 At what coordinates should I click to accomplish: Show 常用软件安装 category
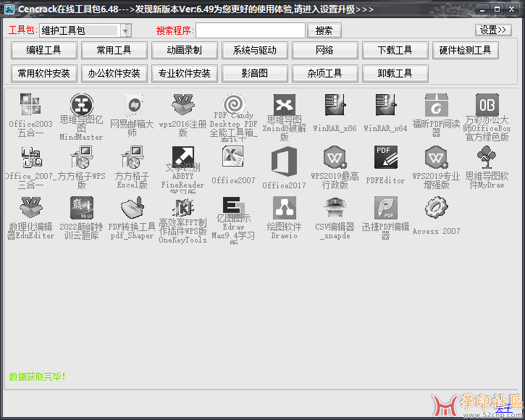tap(44, 73)
